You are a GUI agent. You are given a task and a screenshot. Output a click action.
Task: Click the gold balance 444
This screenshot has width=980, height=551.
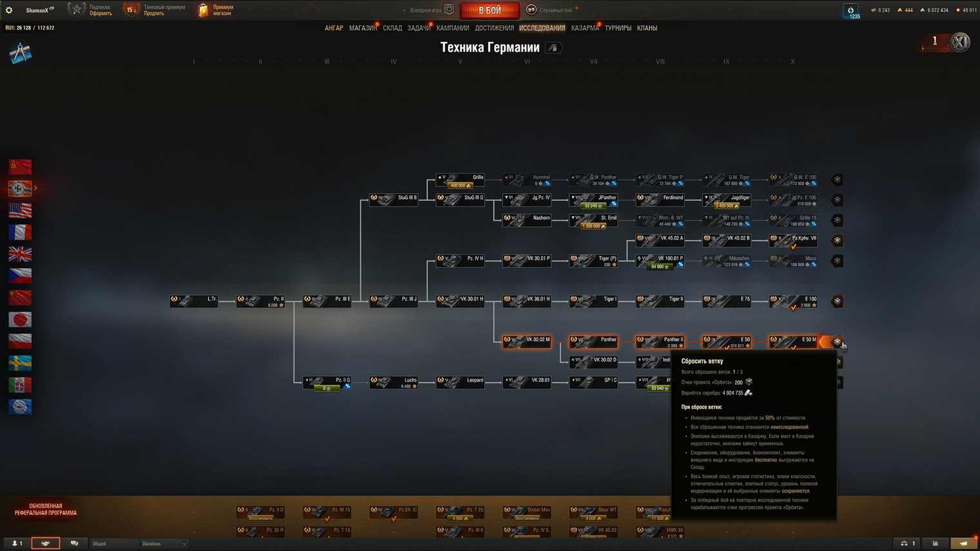point(905,10)
